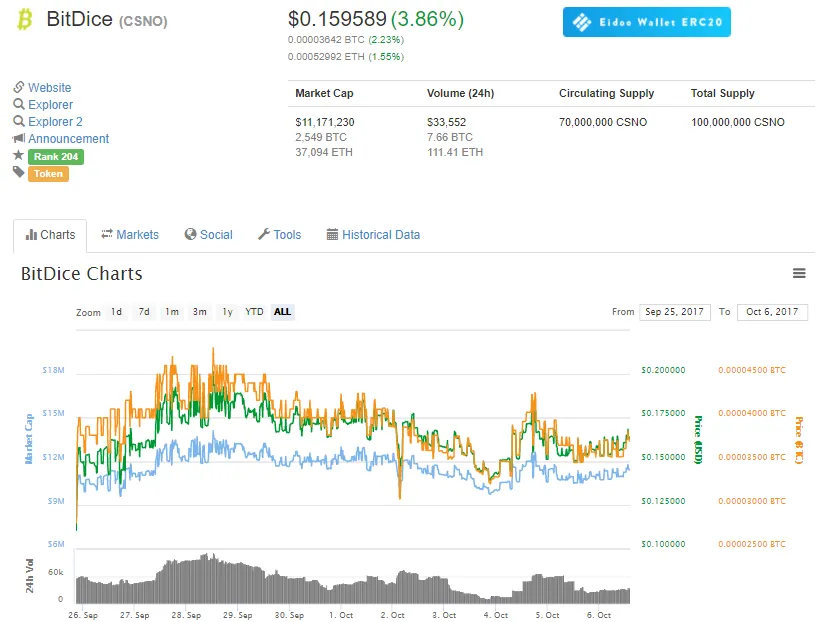Set chart zoom to 7d
The width and height of the screenshot is (828, 622).
tap(144, 312)
